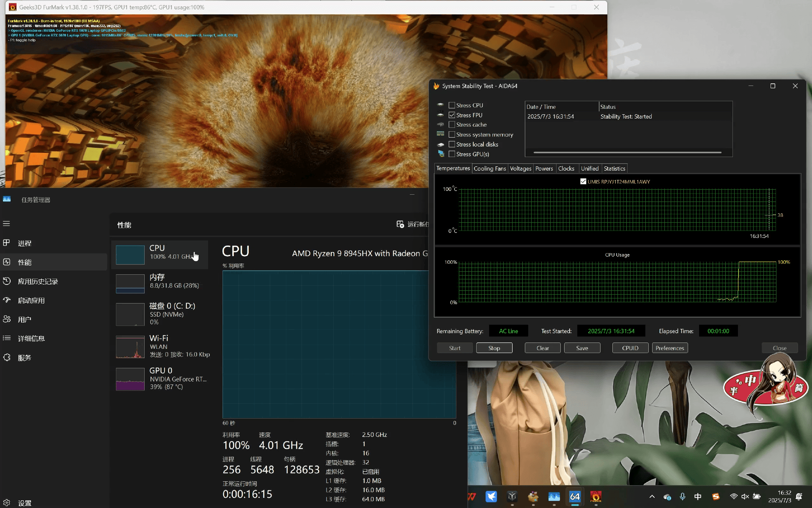Show hidden system tray icons
812x508 pixels.
pos(652,497)
